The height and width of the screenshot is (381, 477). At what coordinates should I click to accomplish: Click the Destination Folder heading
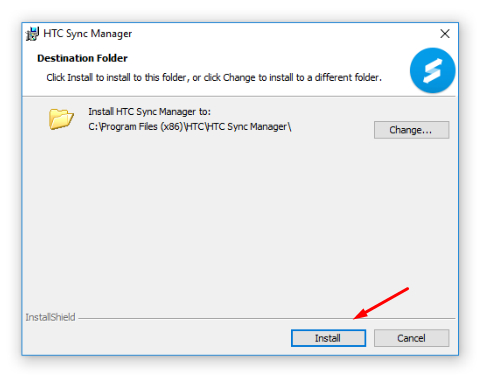pos(82,58)
